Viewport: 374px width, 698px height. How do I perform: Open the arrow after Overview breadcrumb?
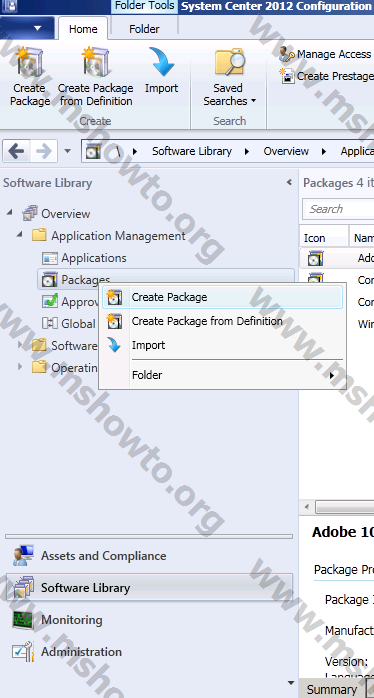324,151
